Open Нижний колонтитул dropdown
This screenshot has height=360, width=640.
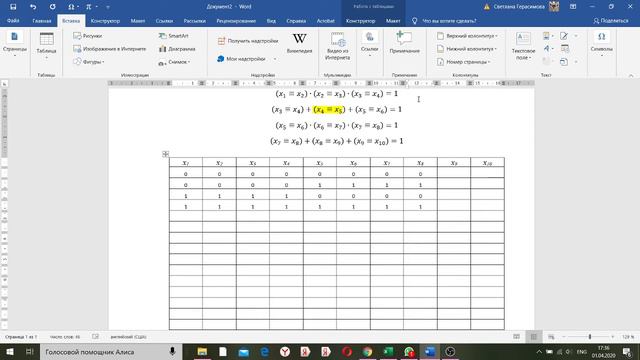[x=467, y=49]
